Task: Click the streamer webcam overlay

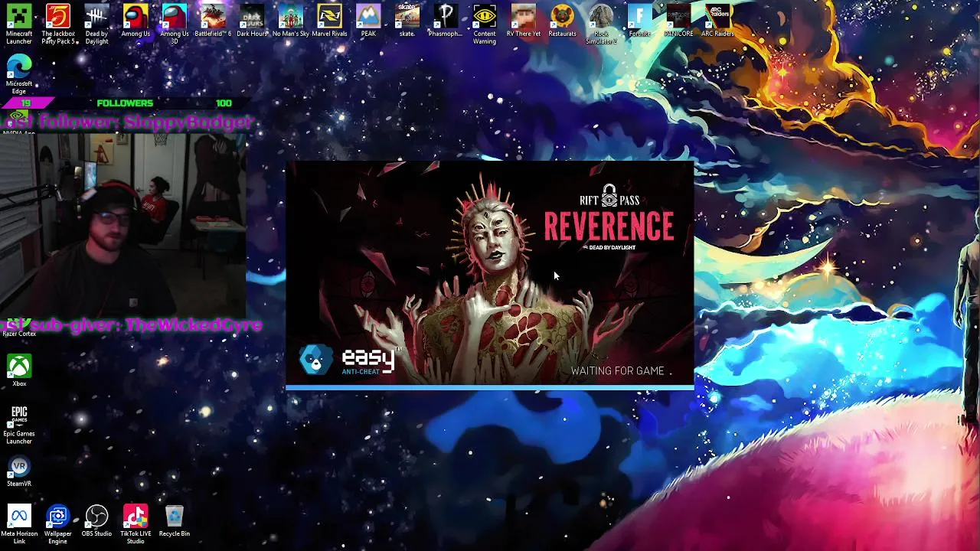Action: [x=123, y=226]
